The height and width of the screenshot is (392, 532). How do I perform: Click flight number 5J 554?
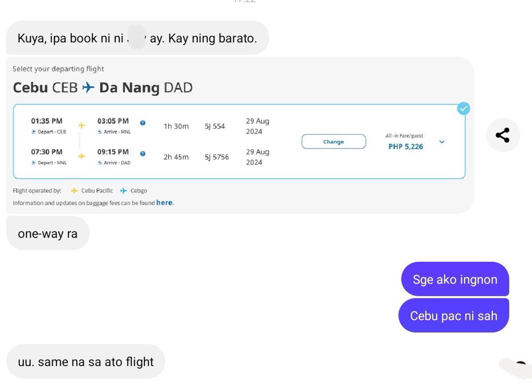tap(215, 126)
